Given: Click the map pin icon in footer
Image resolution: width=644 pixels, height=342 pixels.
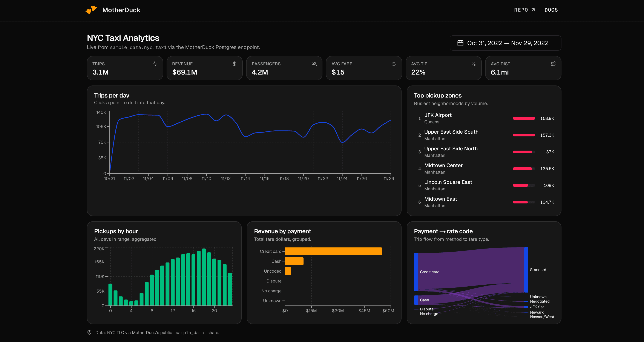Looking at the screenshot, I should pyautogui.click(x=89, y=333).
